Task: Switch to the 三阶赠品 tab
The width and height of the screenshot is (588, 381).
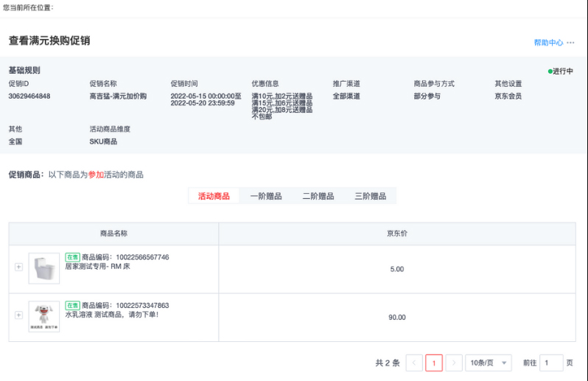Action: pos(370,196)
